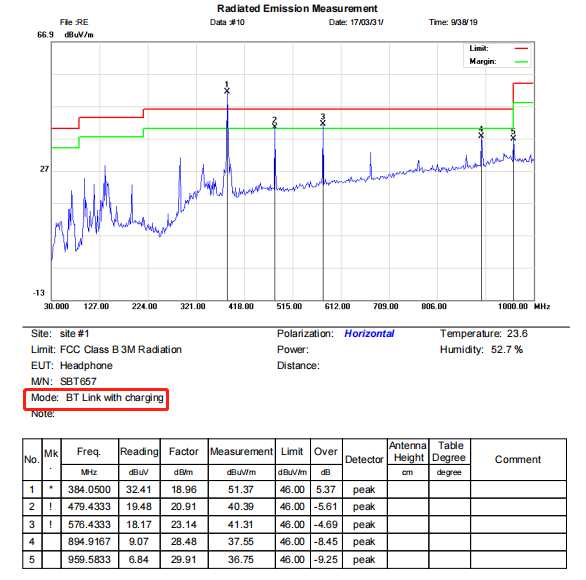Screen dimensions: 586x580
Task: Click the 'Radiated Emission Measurement' title
Action: point(297,8)
